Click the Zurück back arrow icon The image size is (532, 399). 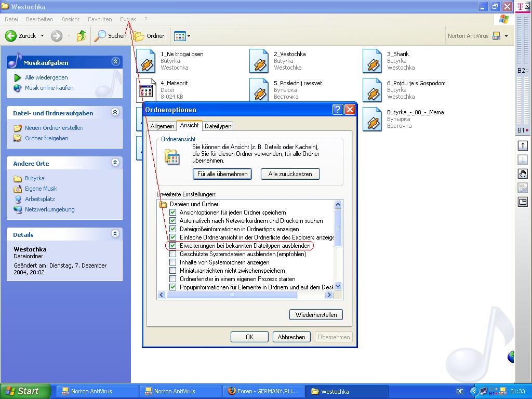pos(11,36)
